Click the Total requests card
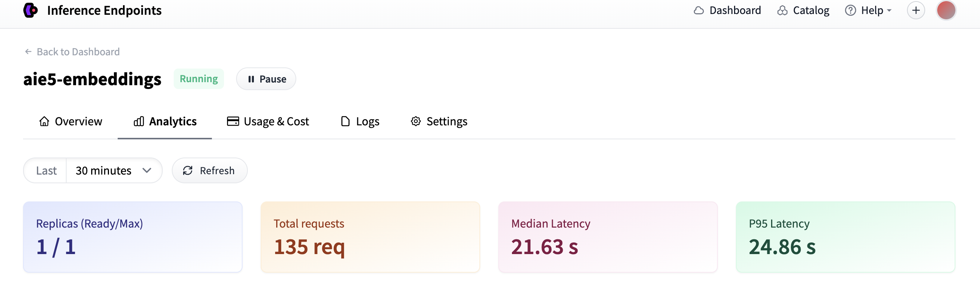The width and height of the screenshot is (980, 284). click(370, 237)
